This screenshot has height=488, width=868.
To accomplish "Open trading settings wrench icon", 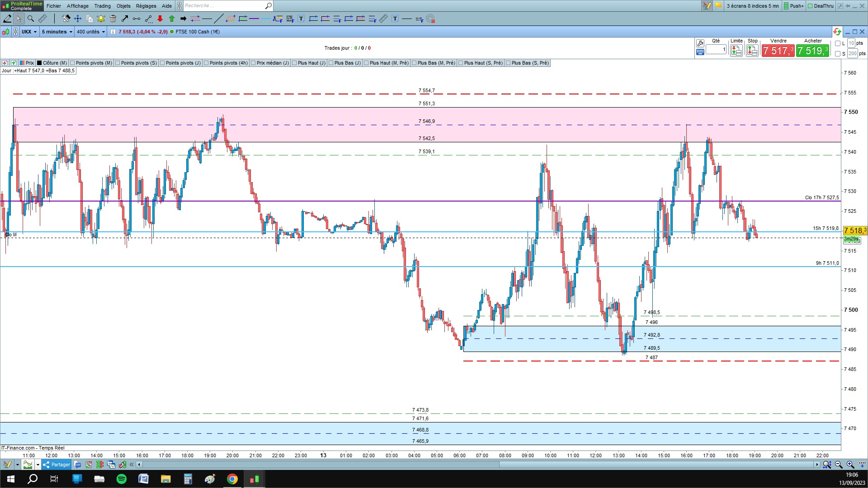I will tap(700, 43).
